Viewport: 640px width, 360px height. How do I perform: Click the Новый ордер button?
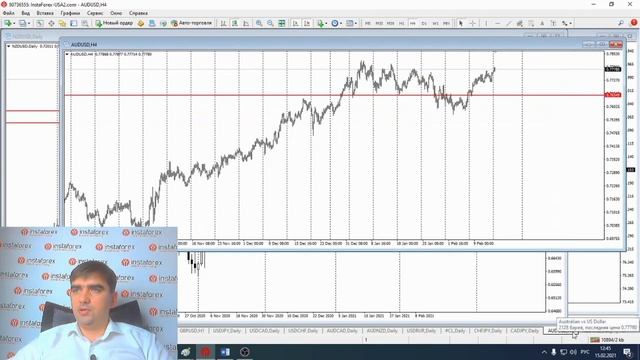coord(114,23)
